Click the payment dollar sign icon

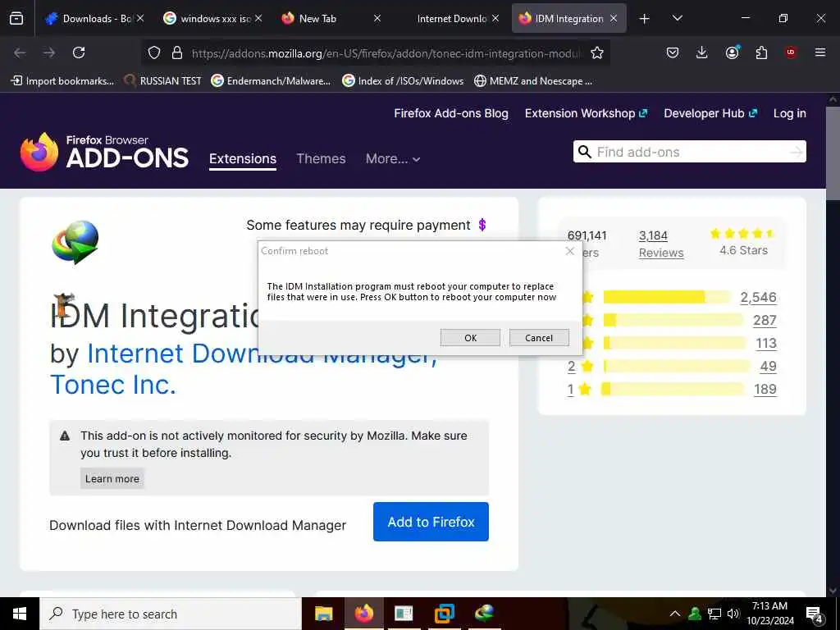(x=482, y=225)
